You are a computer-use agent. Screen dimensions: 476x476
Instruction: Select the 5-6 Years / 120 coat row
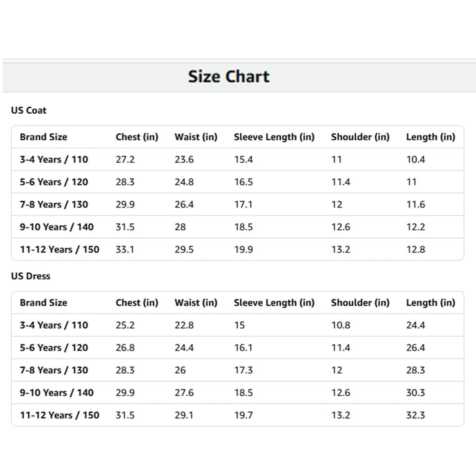click(238, 182)
